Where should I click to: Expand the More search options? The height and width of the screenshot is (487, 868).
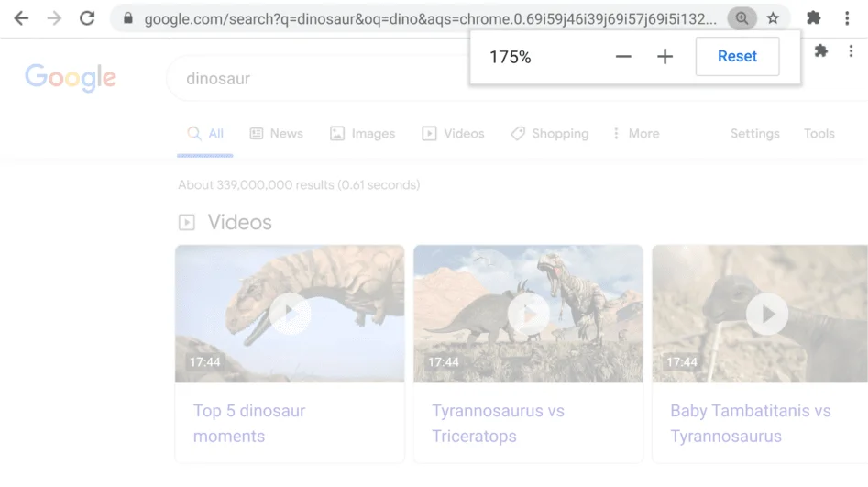pyautogui.click(x=636, y=134)
